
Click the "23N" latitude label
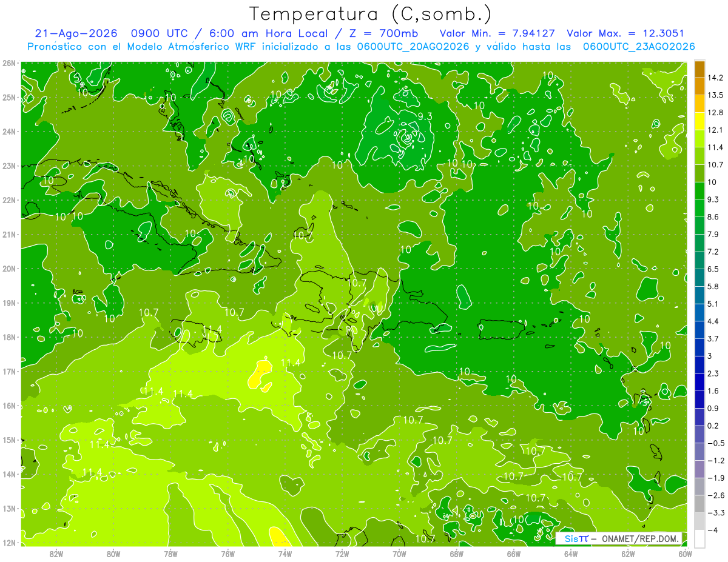coord(9,166)
